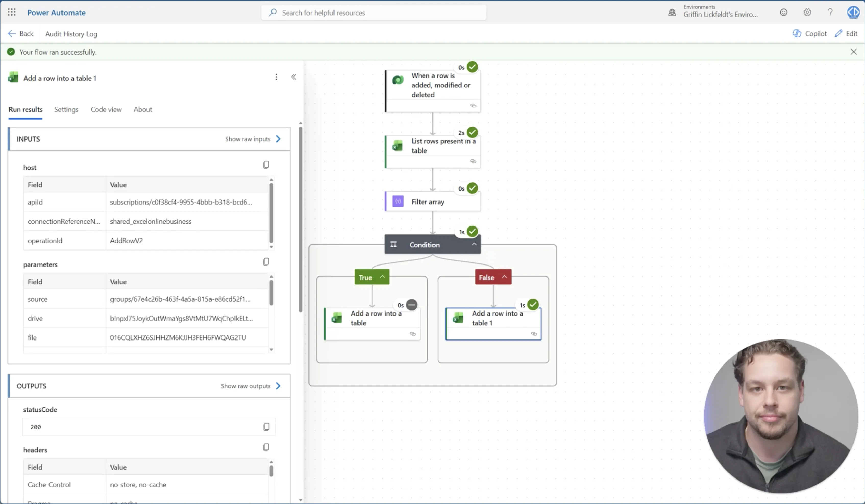Click the Copilot icon button

coord(809,34)
